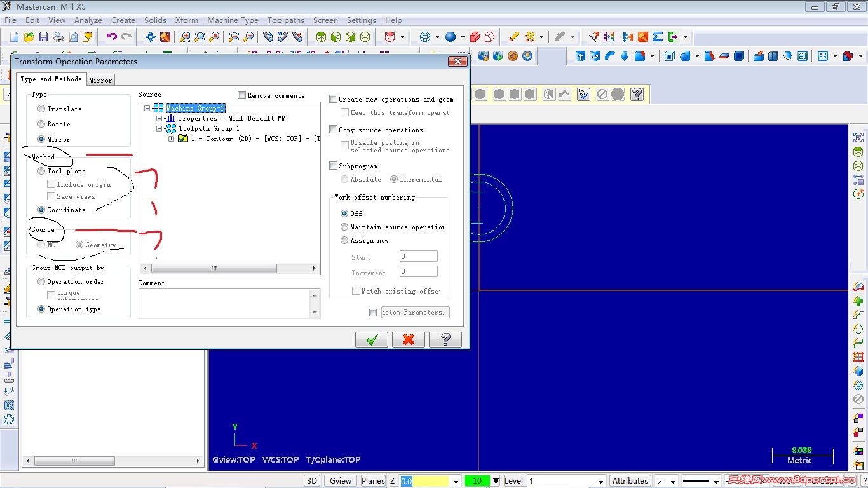Screen dimensions: 868x488
Task: Redo the last undone action
Action: [126, 37]
